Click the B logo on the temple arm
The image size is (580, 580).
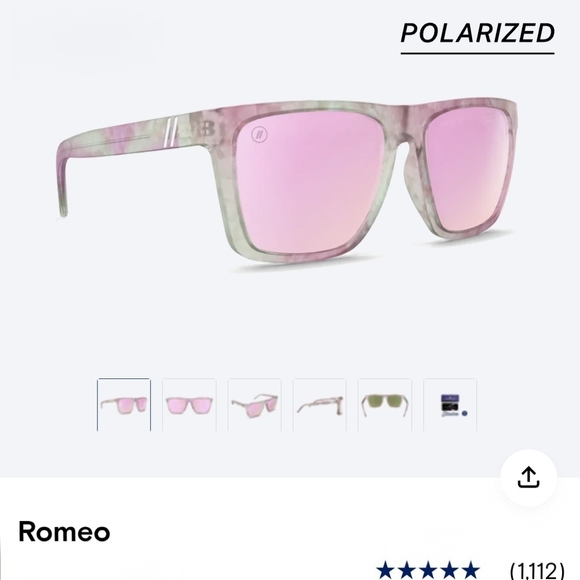pyautogui.click(x=205, y=128)
